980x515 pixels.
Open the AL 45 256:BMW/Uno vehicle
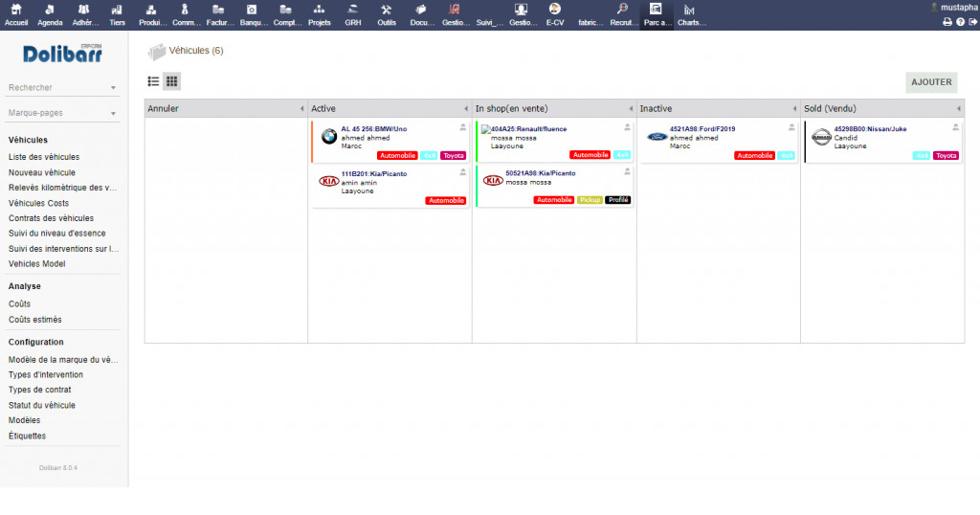374,128
